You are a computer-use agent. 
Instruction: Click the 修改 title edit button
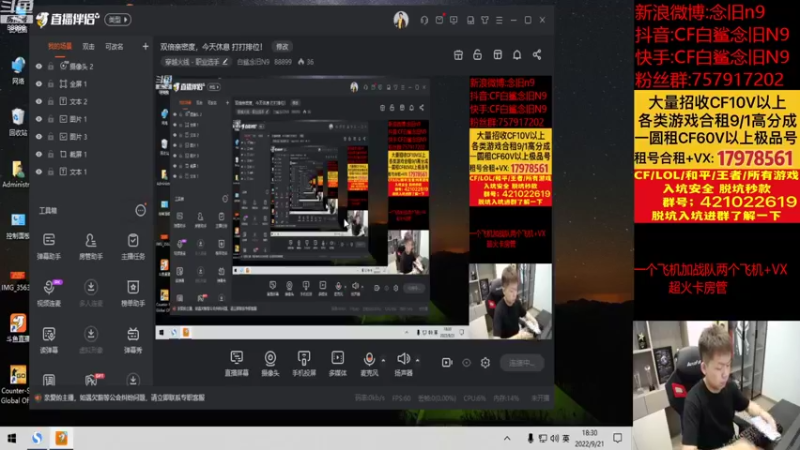pos(282,47)
